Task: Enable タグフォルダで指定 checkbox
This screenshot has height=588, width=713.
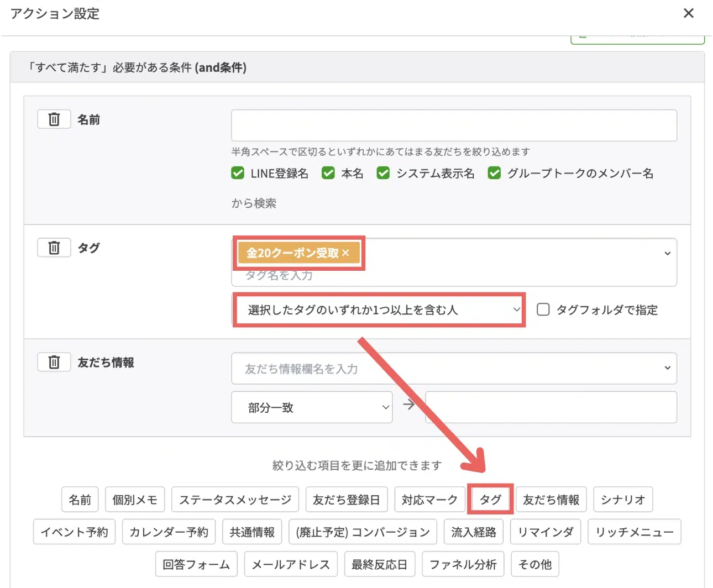Action: (x=543, y=309)
